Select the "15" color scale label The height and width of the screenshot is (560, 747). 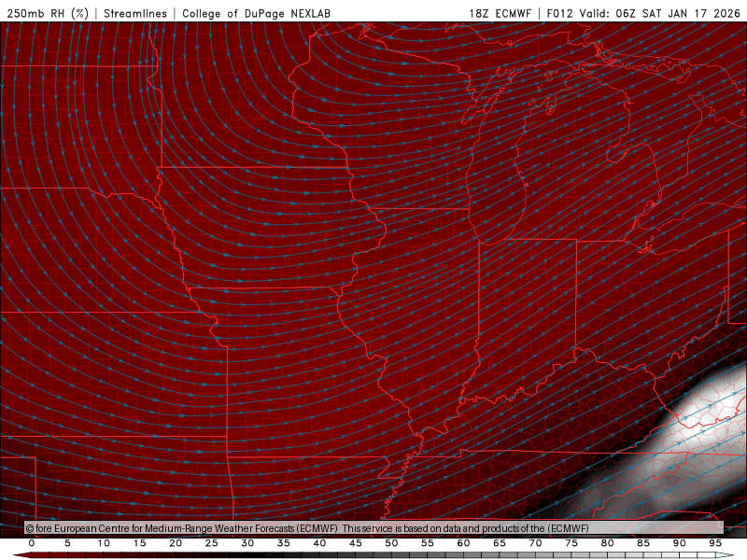pos(139,543)
